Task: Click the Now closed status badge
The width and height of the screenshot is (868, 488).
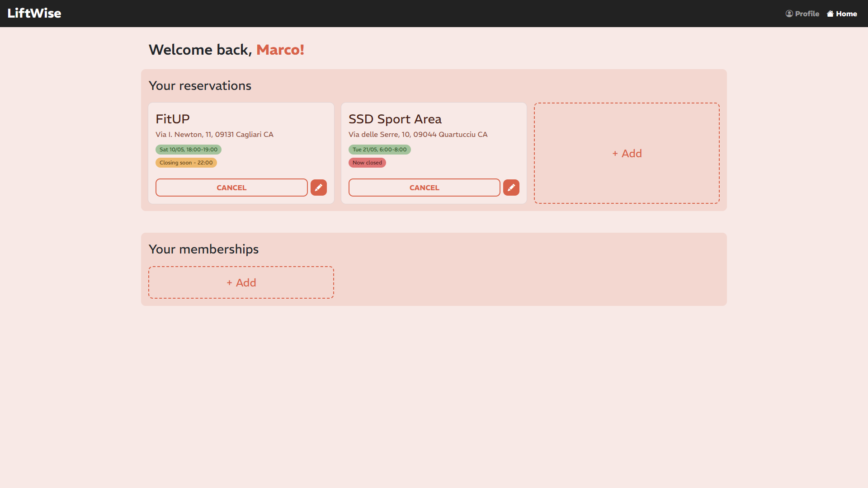Action: [x=367, y=163]
